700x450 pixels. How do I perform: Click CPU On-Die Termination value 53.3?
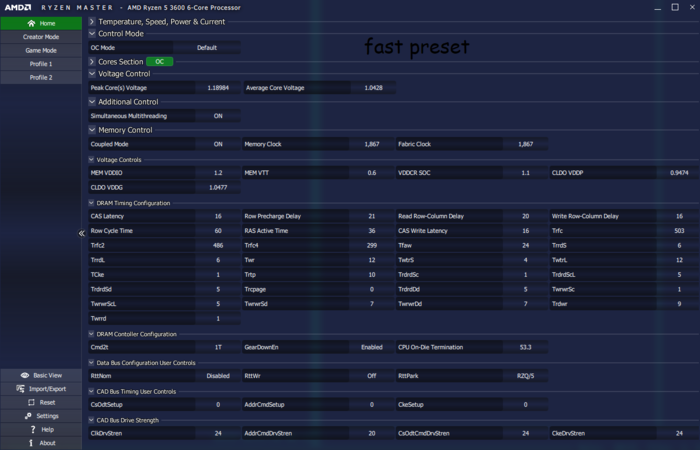click(525, 347)
